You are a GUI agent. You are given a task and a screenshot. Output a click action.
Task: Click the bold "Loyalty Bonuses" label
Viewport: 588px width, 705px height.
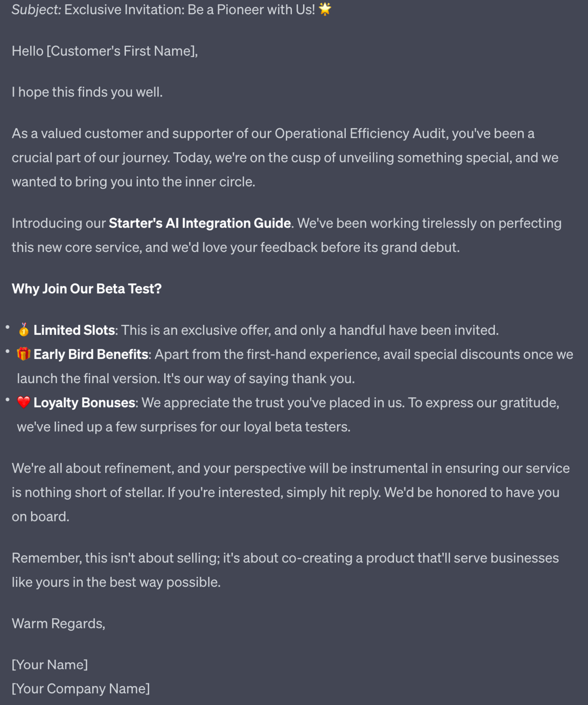(84, 403)
